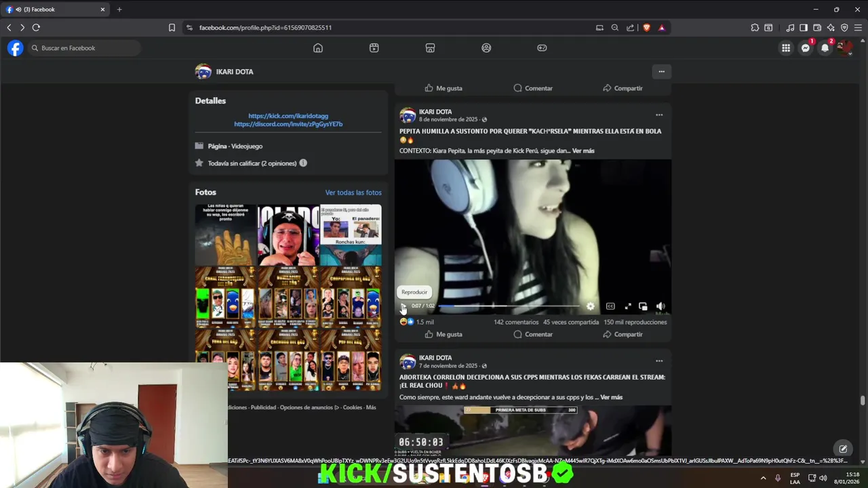868x488 pixels.
Task: Mute the video volume
Action: (660, 306)
